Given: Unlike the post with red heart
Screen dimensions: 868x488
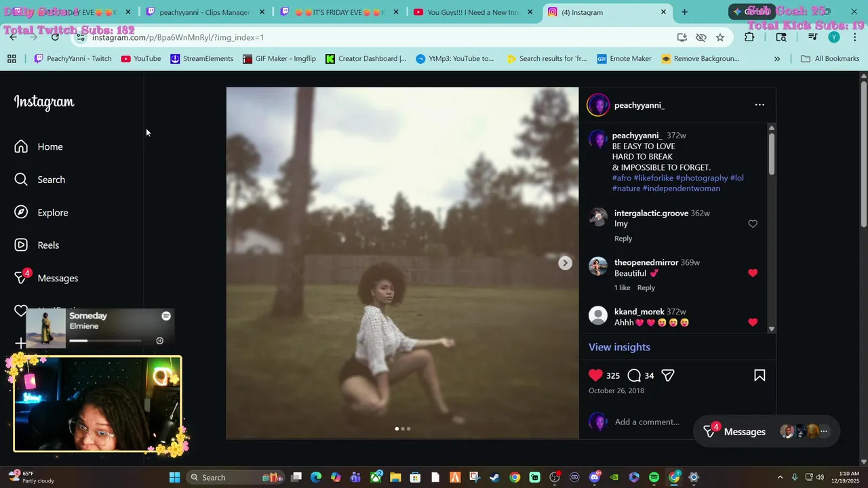Looking at the screenshot, I should (x=595, y=375).
